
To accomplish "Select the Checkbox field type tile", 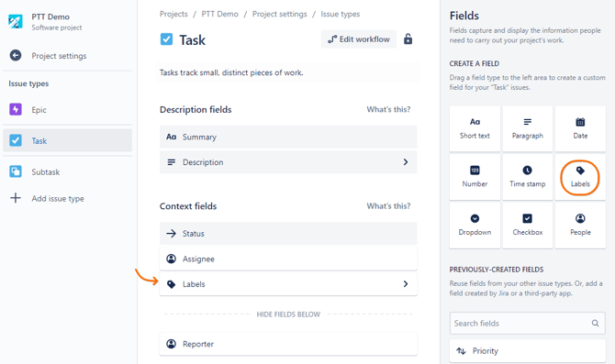I will click(x=528, y=225).
